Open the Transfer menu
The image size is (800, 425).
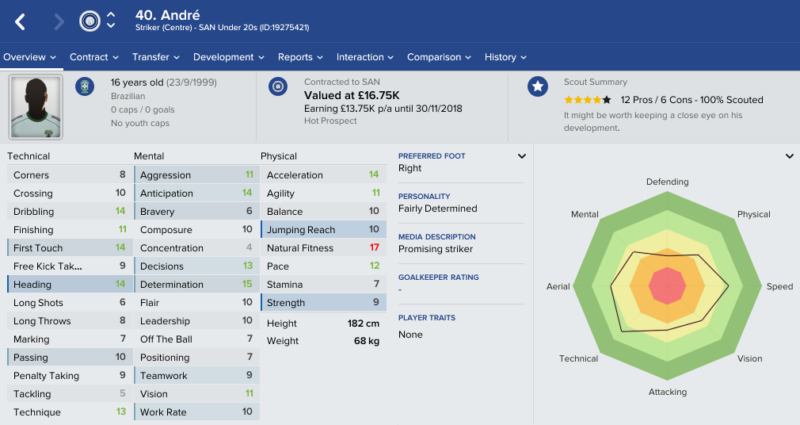[156, 57]
